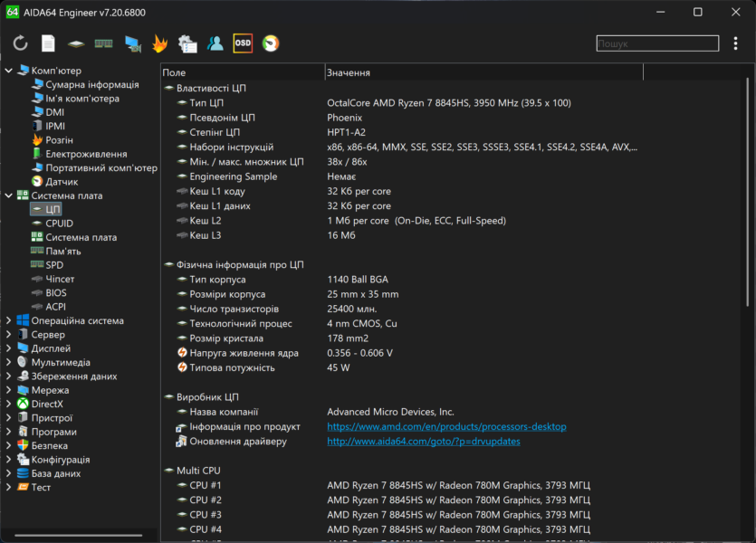Click the memory module toolbar icon
This screenshot has height=543, width=756.
[103, 43]
